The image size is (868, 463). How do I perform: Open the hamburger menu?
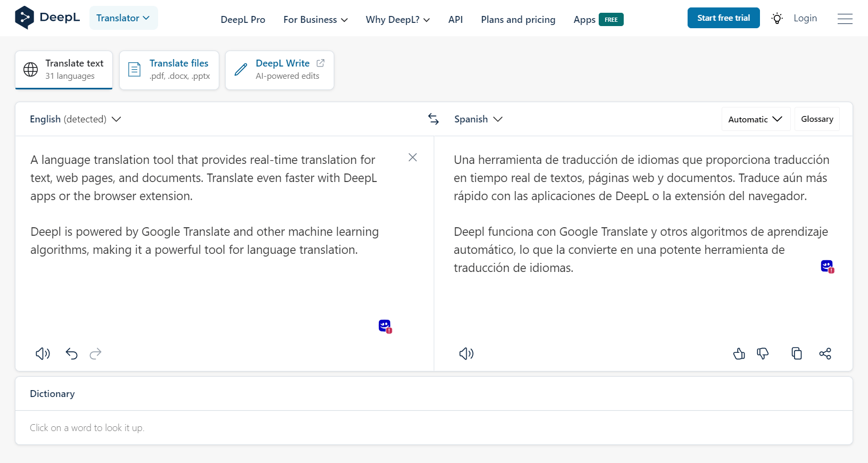[x=845, y=19]
